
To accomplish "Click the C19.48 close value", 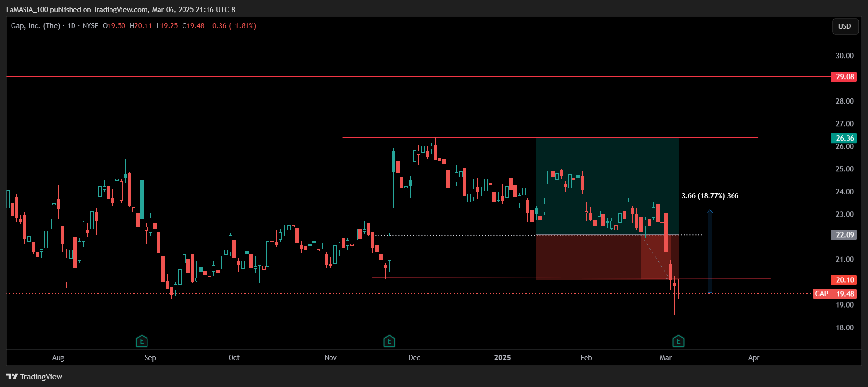I will tap(193, 26).
